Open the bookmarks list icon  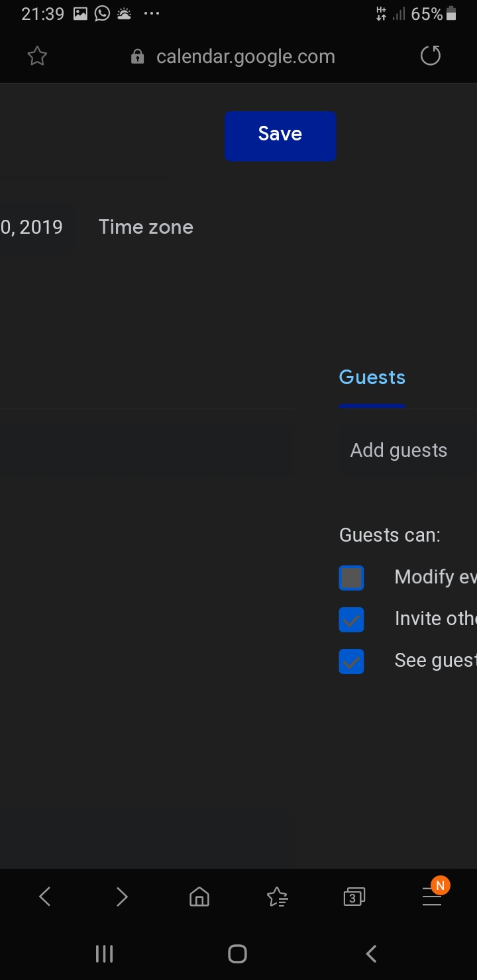(277, 897)
